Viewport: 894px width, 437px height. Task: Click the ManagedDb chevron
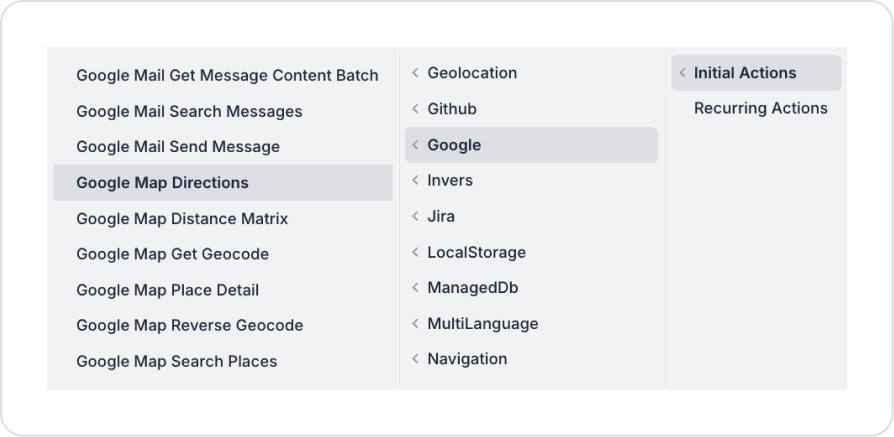pyautogui.click(x=415, y=288)
